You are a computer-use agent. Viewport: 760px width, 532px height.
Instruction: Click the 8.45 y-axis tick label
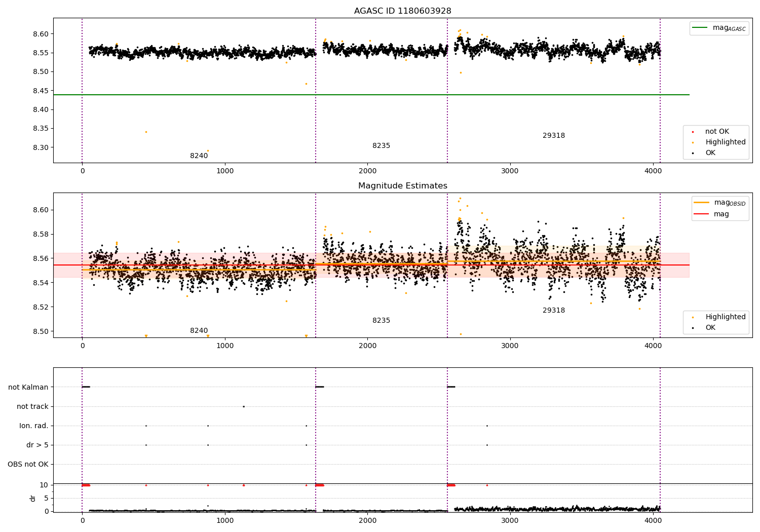coord(41,91)
